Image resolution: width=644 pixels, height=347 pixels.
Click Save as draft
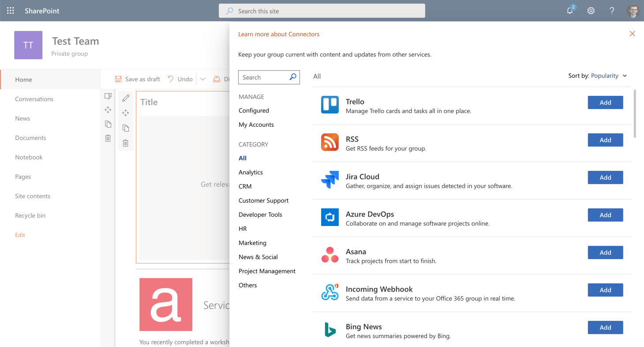(138, 79)
